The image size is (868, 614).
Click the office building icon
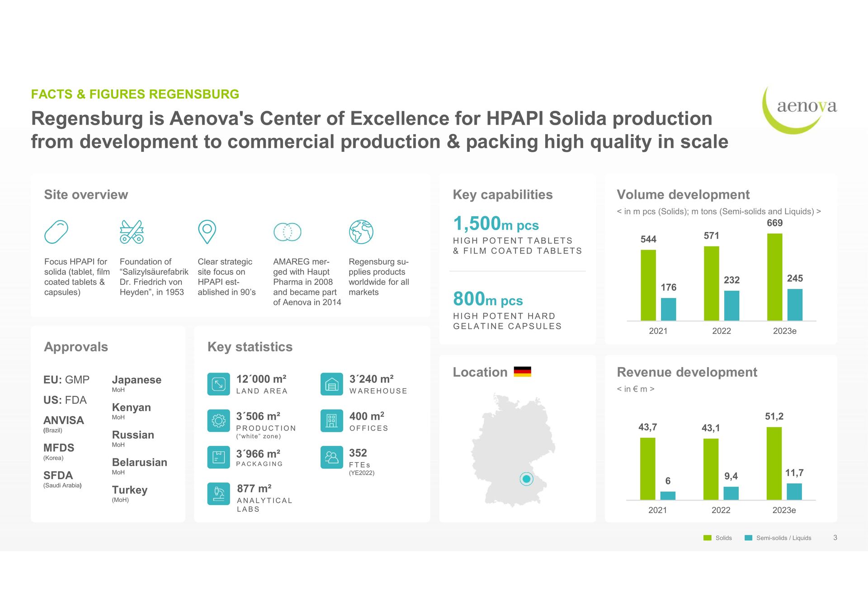[x=332, y=421]
